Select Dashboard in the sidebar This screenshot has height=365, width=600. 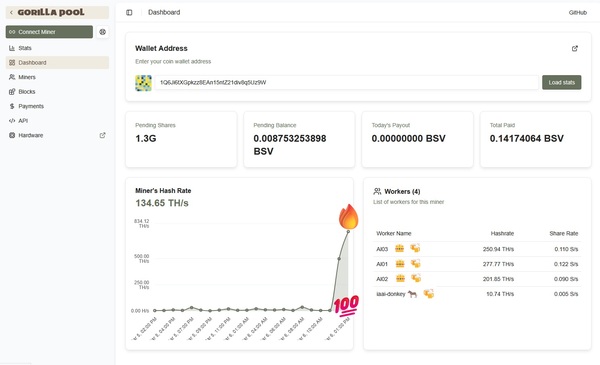coord(57,62)
